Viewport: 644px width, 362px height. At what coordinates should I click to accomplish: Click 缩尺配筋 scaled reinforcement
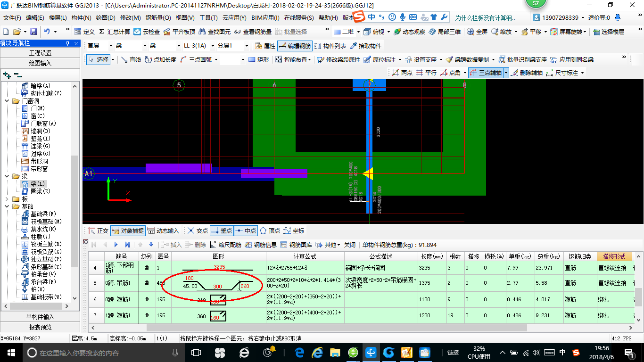coord(225,245)
